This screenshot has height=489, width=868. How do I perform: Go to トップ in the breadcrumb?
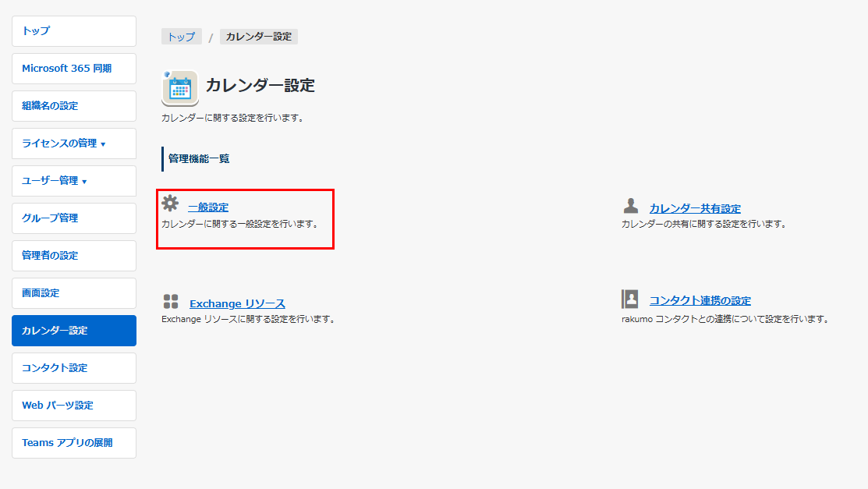pyautogui.click(x=182, y=37)
